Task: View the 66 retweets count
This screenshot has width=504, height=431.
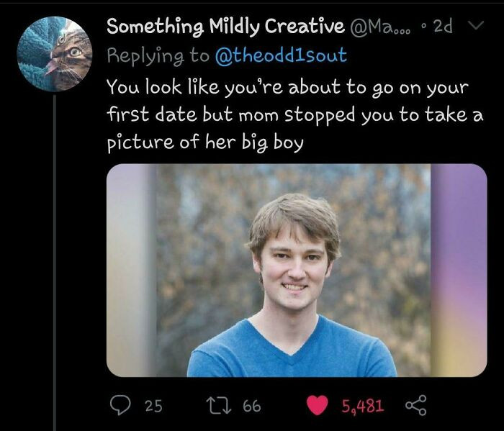Action: point(252,406)
